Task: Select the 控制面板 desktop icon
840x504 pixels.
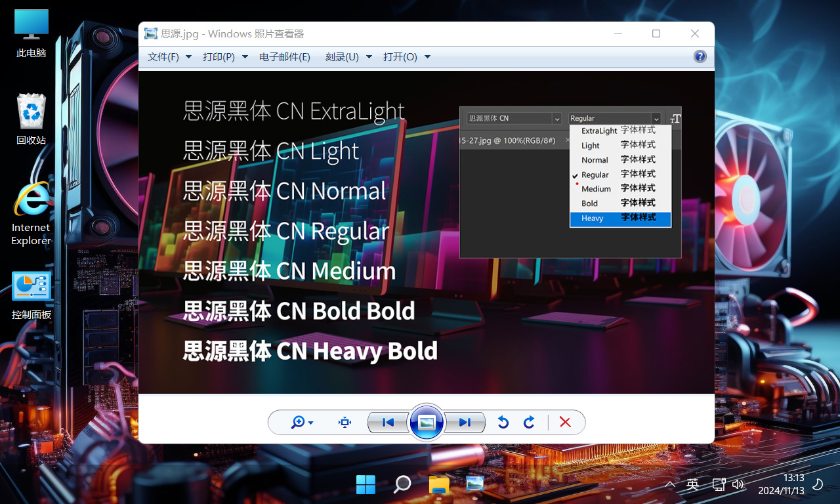Action: pyautogui.click(x=31, y=295)
